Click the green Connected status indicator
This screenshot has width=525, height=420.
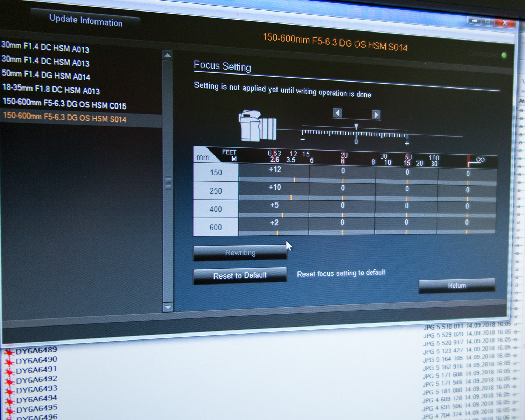(x=504, y=55)
